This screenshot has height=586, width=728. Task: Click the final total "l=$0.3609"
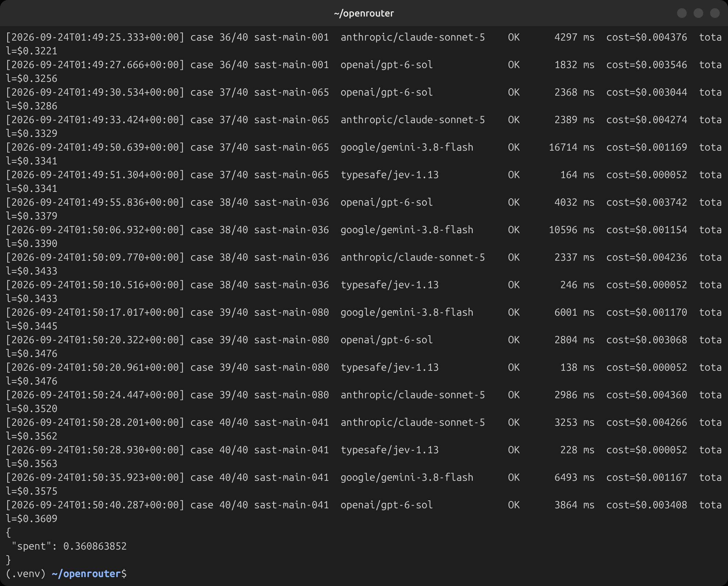point(32,519)
